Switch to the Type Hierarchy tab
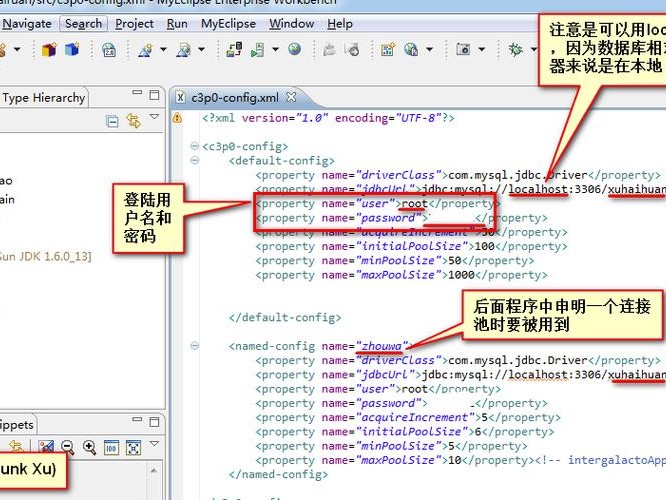This screenshot has height=500, width=666. click(44, 98)
